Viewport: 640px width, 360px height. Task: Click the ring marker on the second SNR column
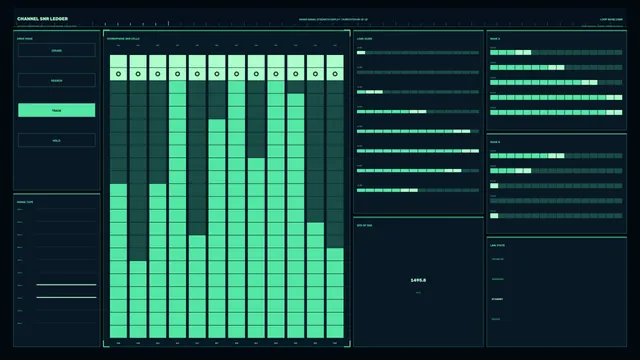pos(138,74)
